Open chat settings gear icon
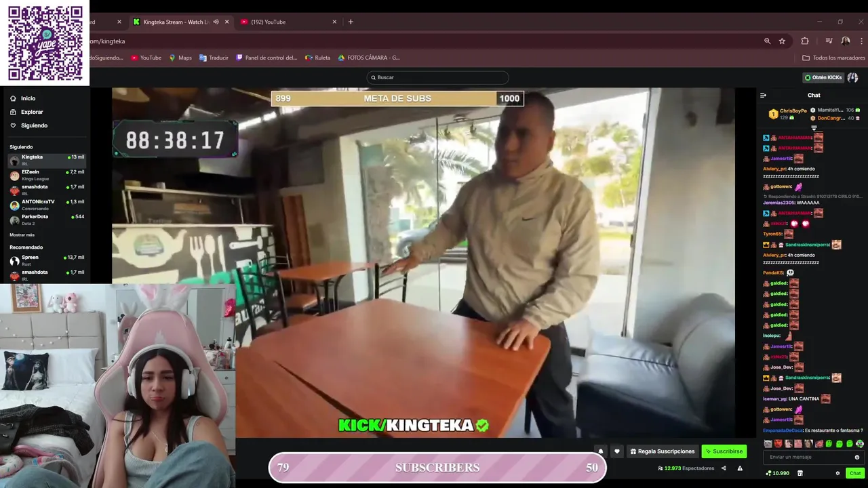Viewport: 868px width, 488px height. point(837,473)
